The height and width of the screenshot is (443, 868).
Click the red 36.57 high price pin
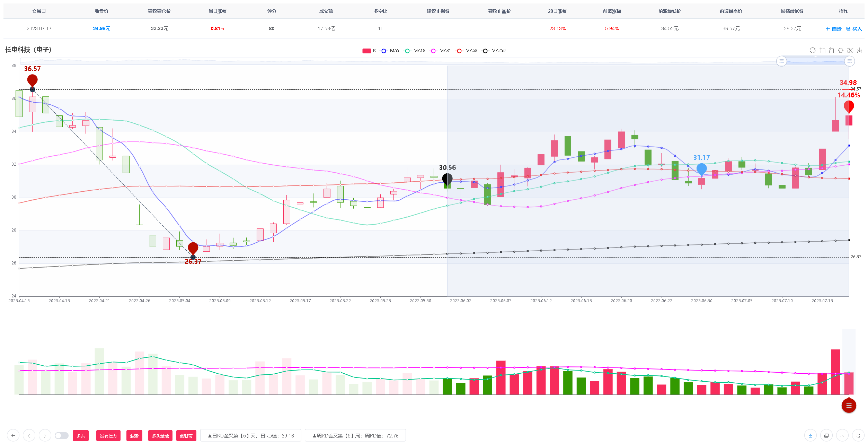[x=33, y=80]
